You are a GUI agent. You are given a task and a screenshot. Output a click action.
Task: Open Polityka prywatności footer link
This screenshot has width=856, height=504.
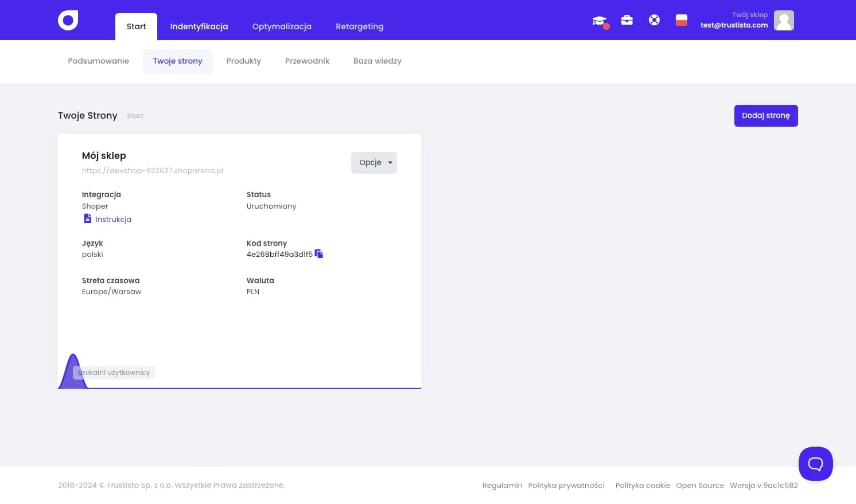pyautogui.click(x=566, y=486)
